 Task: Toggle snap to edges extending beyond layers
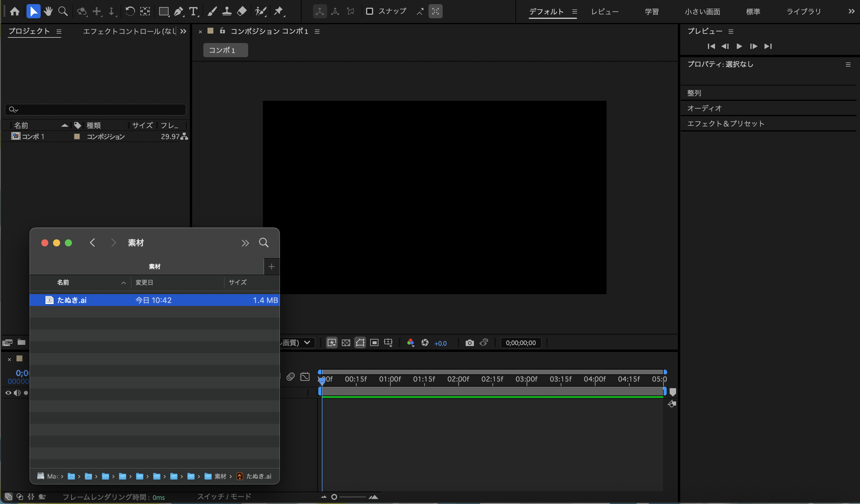(420, 11)
